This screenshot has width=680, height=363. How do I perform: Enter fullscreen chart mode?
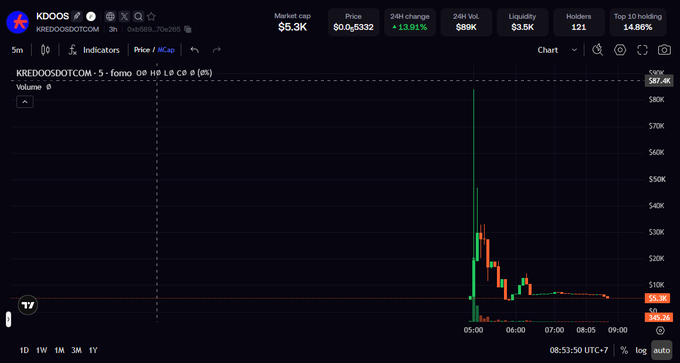click(x=642, y=50)
